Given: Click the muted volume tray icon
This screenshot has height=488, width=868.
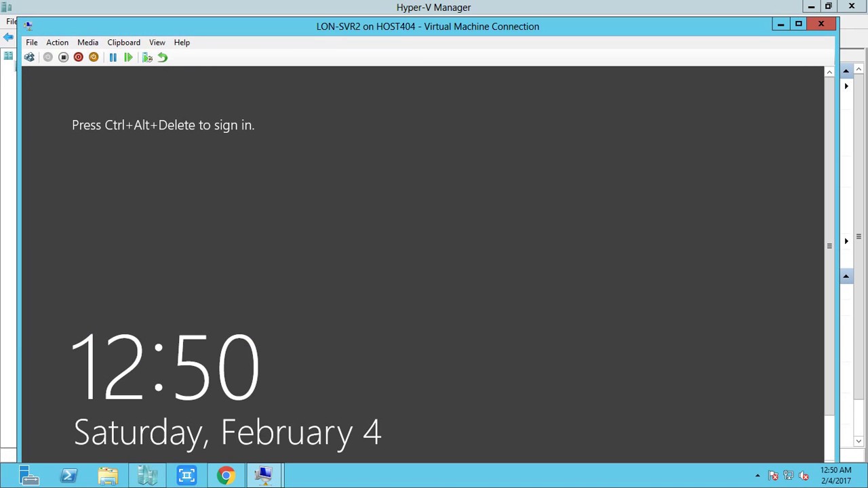Looking at the screenshot, I should click(x=804, y=476).
